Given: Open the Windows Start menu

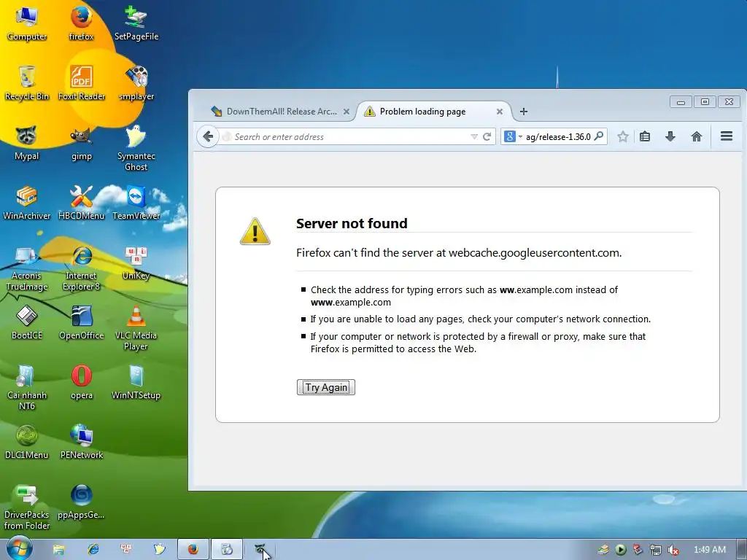Looking at the screenshot, I should click(x=18, y=548).
